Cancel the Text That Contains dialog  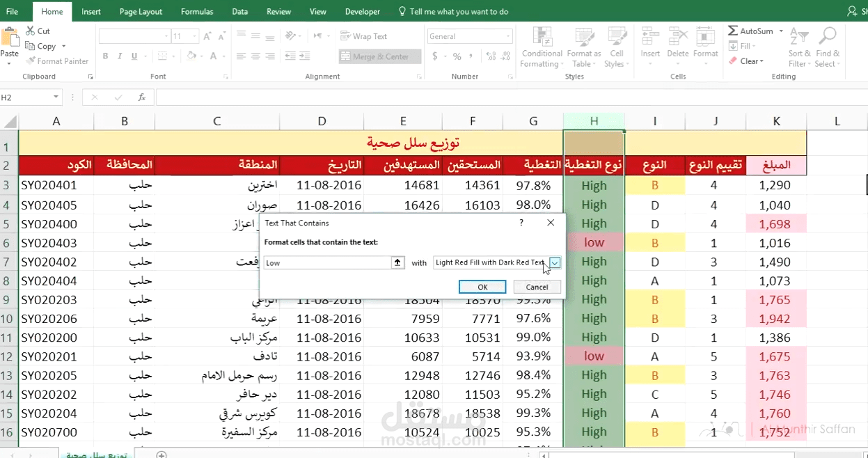point(537,286)
